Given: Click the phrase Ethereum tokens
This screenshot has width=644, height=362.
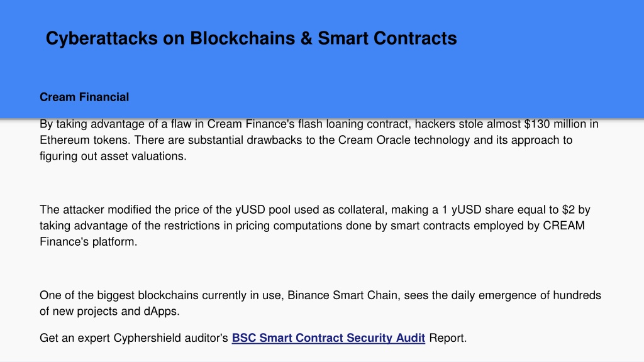Looking at the screenshot, I should point(85,140).
